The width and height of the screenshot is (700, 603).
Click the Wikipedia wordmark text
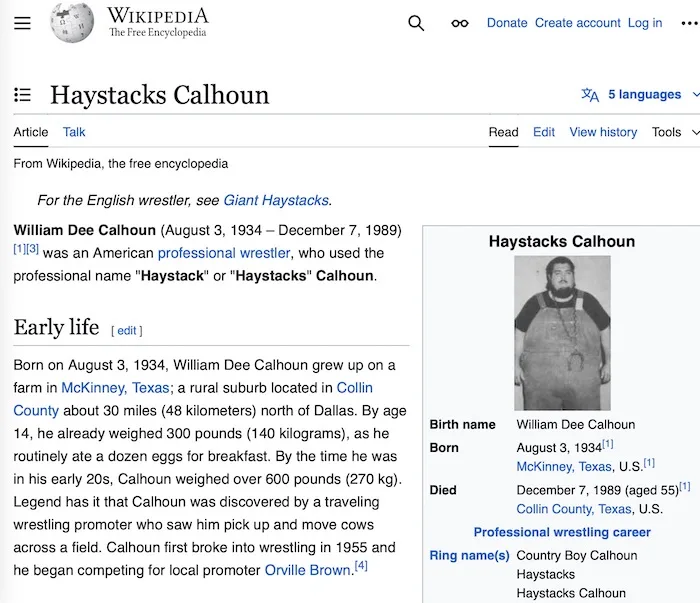pyautogui.click(x=158, y=16)
